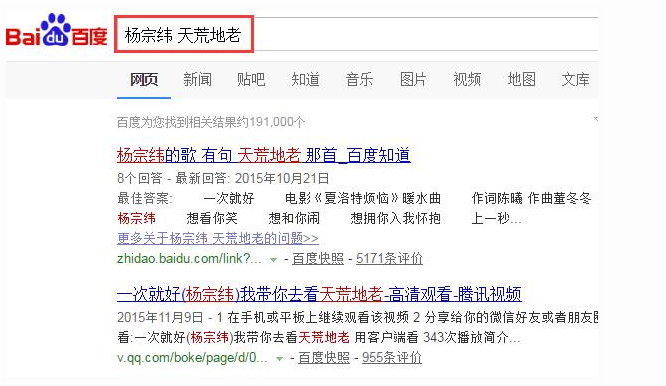The height and width of the screenshot is (386, 666).
Task: Open 百度快照 for the zhidao.baidu.com result
Action: (x=318, y=258)
